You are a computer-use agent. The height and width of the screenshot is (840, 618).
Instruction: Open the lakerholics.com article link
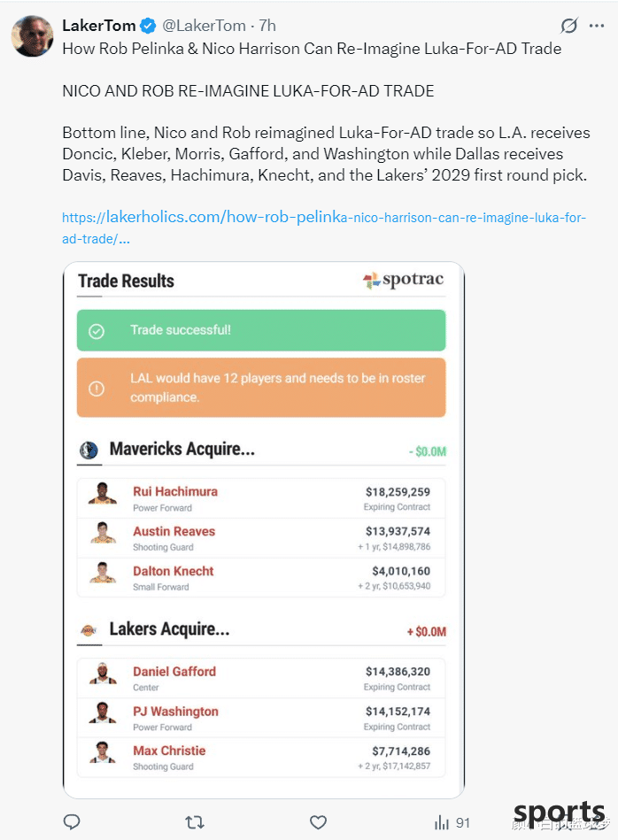(324, 227)
